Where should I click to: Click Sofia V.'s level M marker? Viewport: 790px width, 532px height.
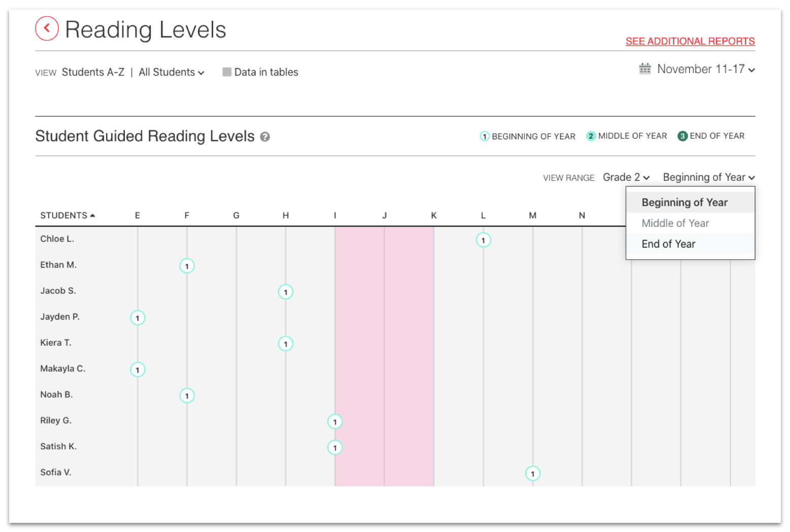point(533,474)
